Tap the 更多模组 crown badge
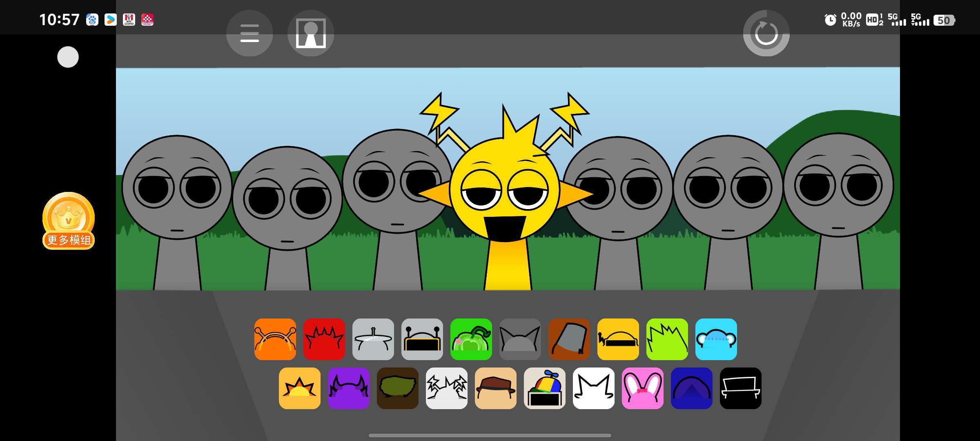The image size is (980, 441). click(x=69, y=221)
